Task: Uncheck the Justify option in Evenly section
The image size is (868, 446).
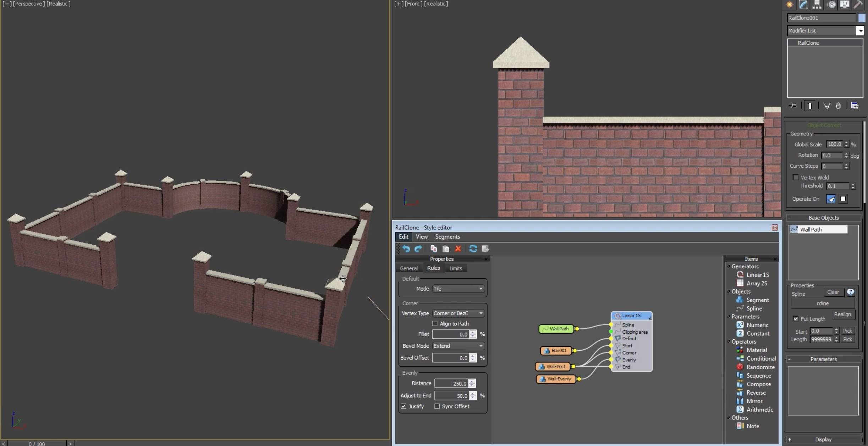Action: 403,406
